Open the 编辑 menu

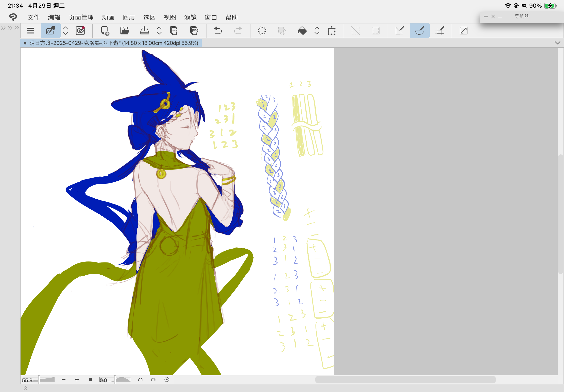pyautogui.click(x=54, y=17)
